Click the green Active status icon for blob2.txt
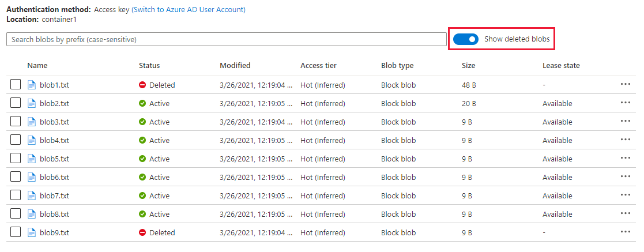Viewport: 644px width, 252px height. pyautogui.click(x=142, y=103)
